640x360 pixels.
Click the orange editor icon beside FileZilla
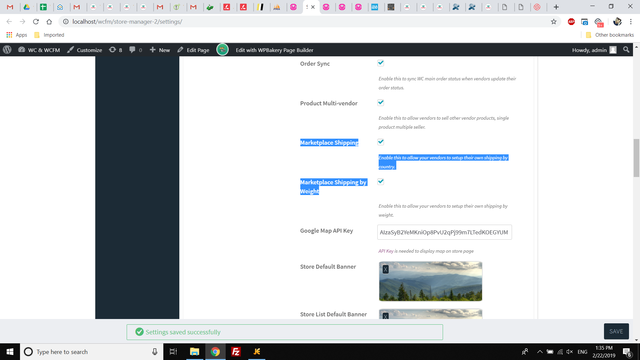tap(257, 351)
